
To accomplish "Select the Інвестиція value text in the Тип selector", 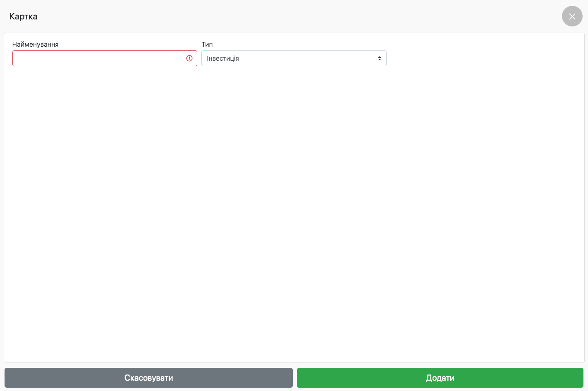I will point(223,58).
